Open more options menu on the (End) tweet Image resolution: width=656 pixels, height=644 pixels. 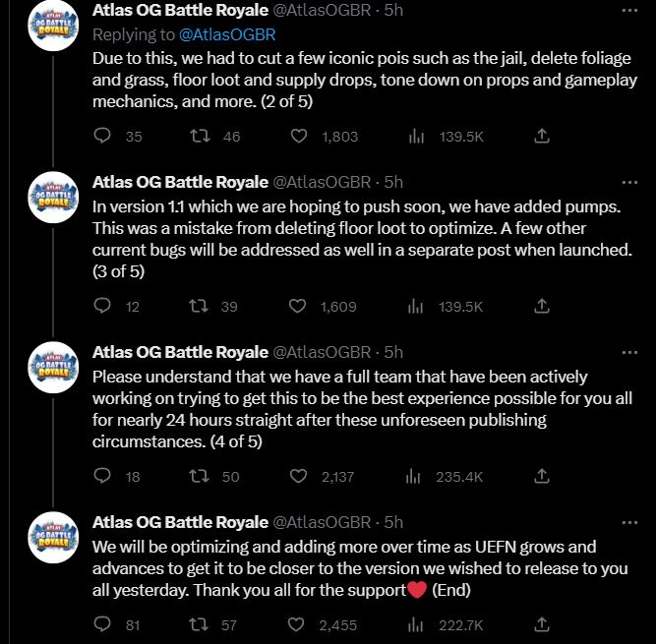(x=629, y=523)
